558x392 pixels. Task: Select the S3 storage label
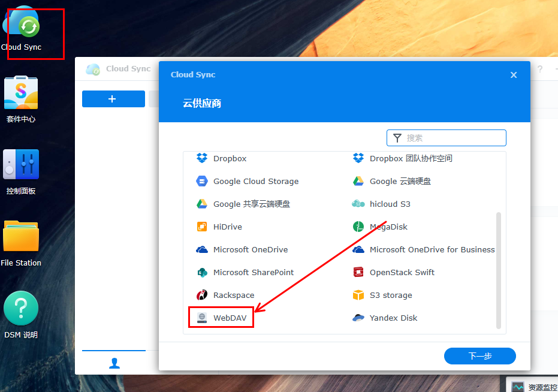(391, 295)
